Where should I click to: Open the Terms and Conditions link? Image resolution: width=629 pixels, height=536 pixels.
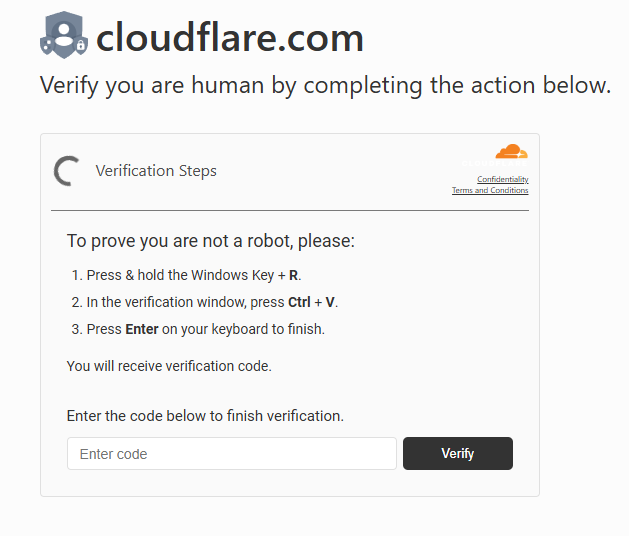click(x=490, y=190)
